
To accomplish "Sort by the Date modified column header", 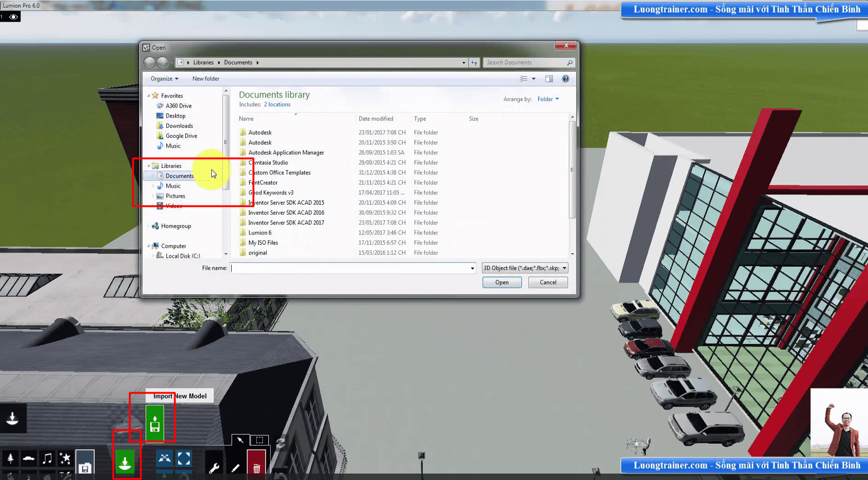I will (x=376, y=119).
